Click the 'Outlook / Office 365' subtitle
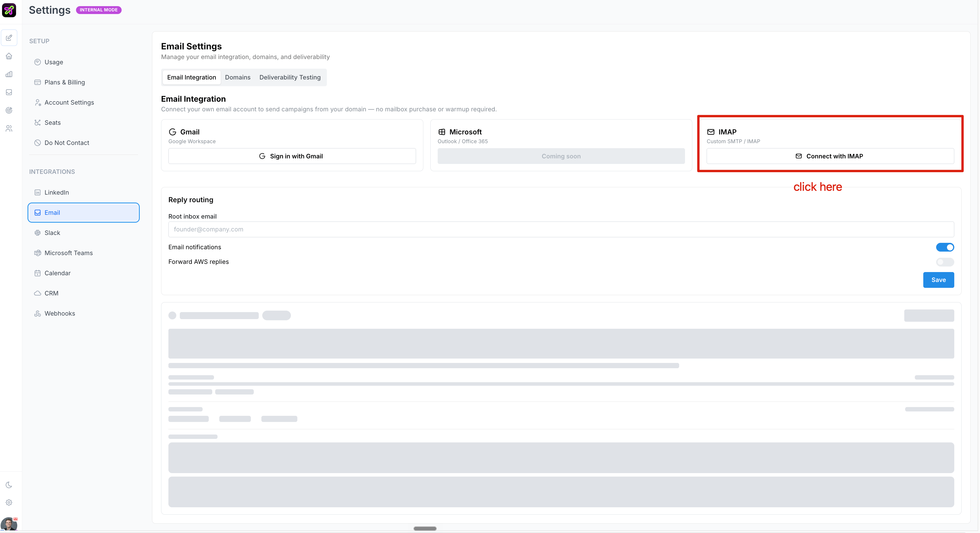The image size is (980, 533). [x=463, y=141]
